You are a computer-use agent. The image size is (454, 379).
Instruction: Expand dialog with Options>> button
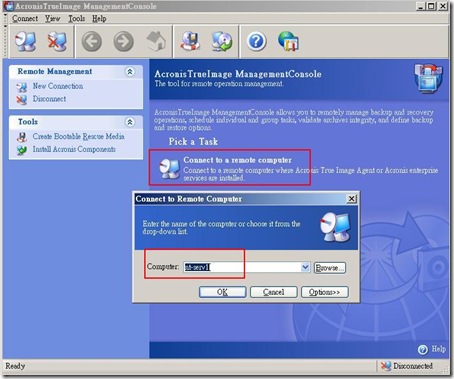[325, 292]
